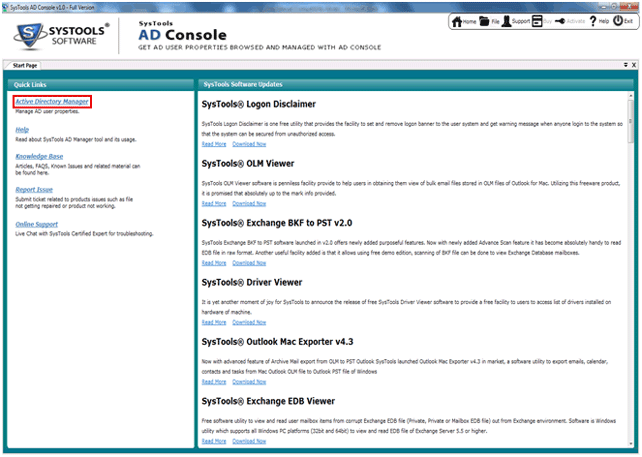
Task: Click the 'SysTools AD Console v1.0' window title
Action: click(52, 7)
